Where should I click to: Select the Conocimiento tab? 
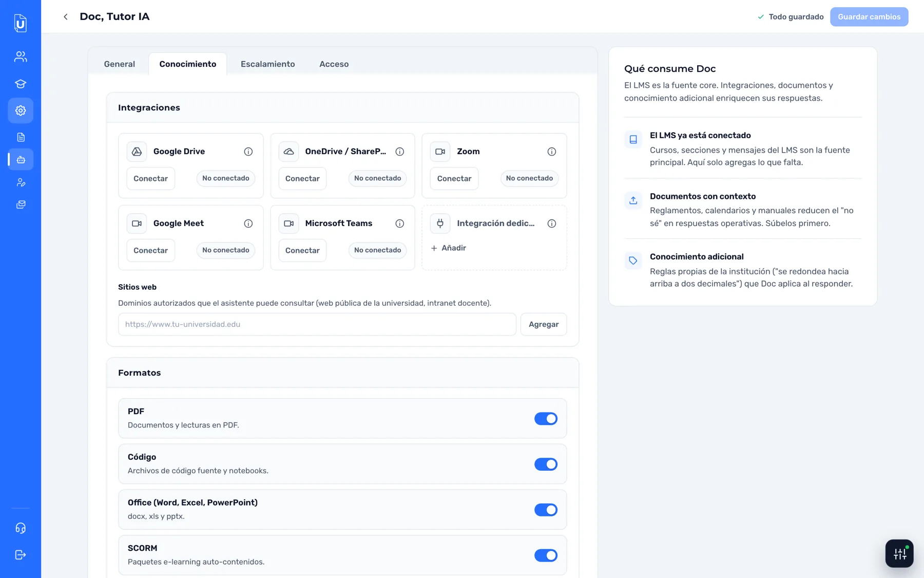188,64
